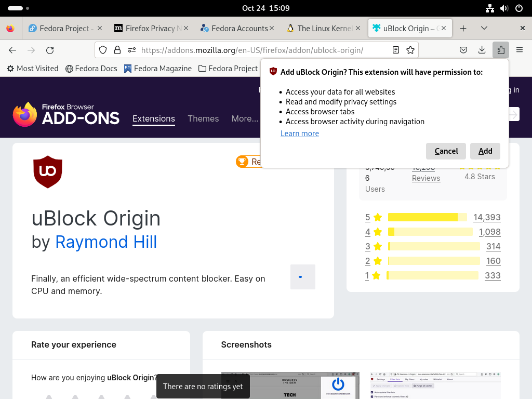Open the More... dropdown in add-ons header
Screen dimensions: 532x399
(245, 118)
